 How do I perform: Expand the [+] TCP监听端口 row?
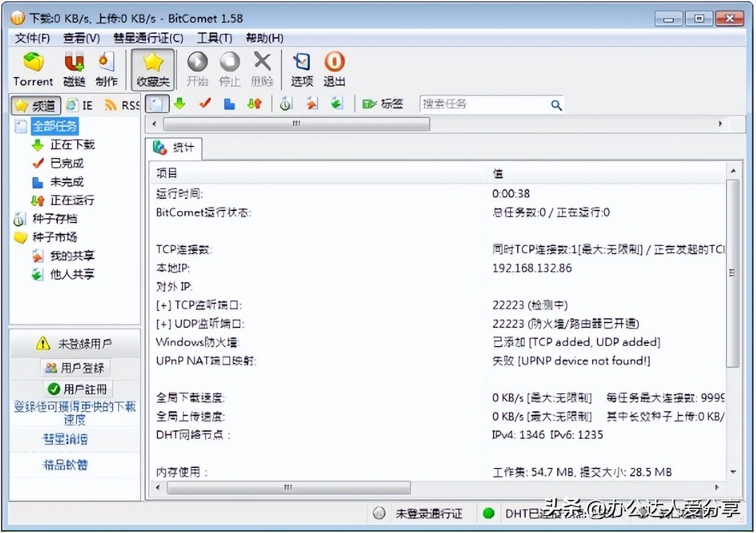(x=199, y=305)
